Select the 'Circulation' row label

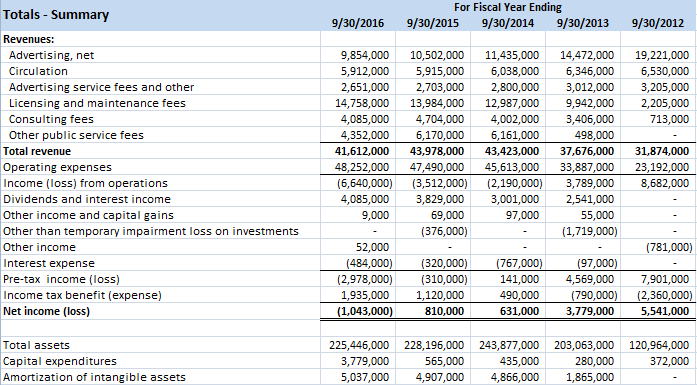tap(38, 71)
